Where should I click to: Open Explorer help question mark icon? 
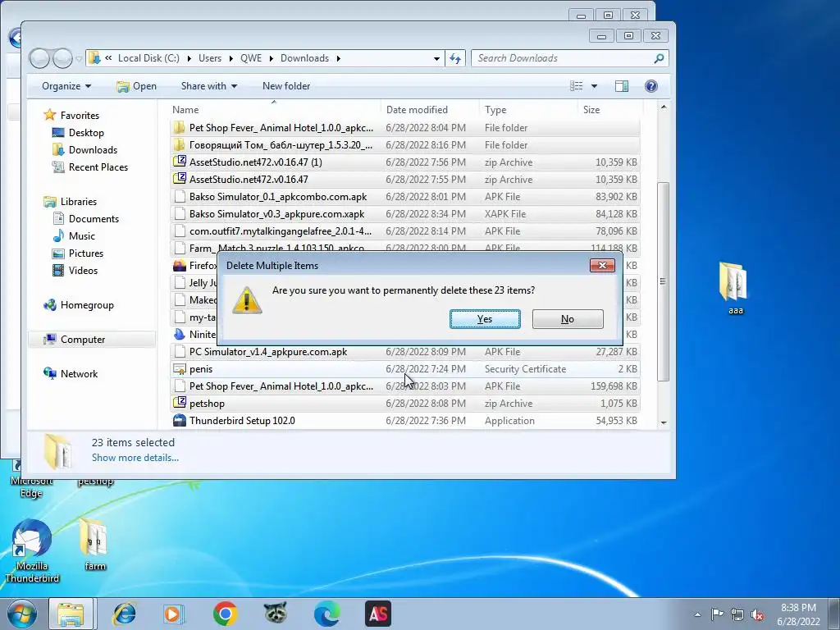coord(651,85)
